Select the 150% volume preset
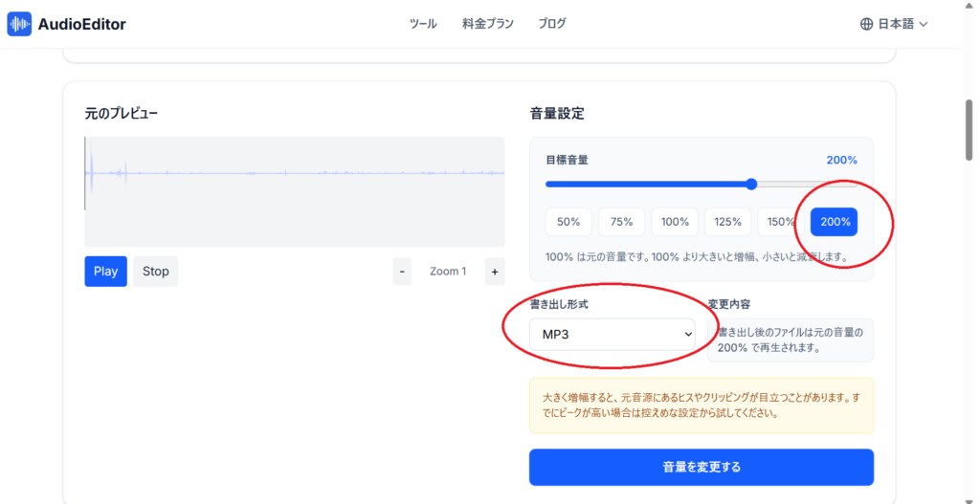Screen dimensions: 980x504 [x=781, y=222]
